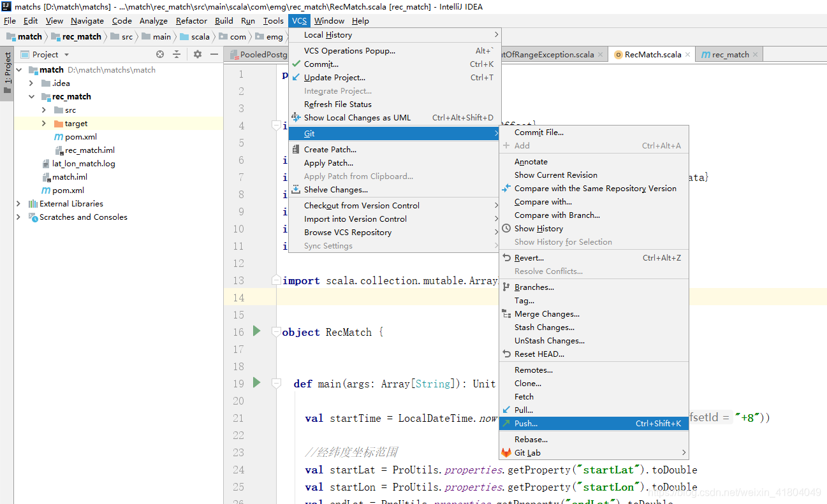Screen dimensions: 827x504
Task: Toggle code fold at def main line
Action: tap(276, 384)
